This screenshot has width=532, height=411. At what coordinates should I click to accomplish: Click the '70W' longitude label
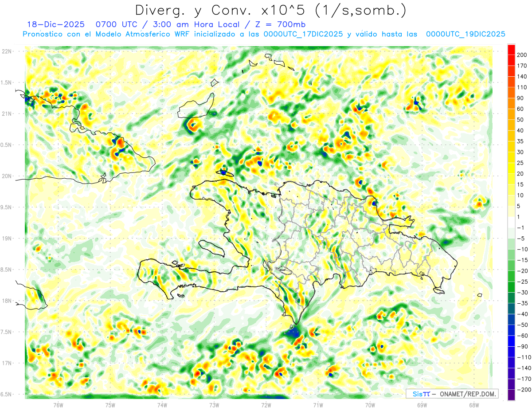tap(370, 405)
